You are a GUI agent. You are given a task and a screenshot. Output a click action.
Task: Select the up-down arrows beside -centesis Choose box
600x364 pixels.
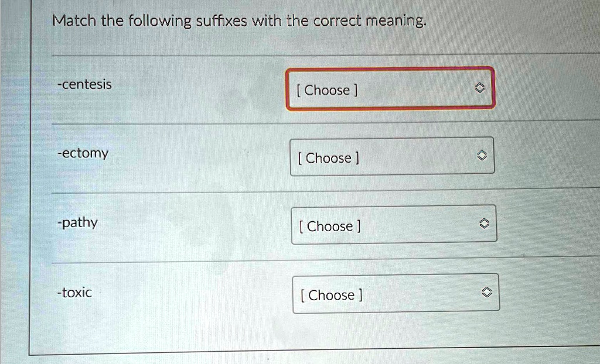coord(480,88)
